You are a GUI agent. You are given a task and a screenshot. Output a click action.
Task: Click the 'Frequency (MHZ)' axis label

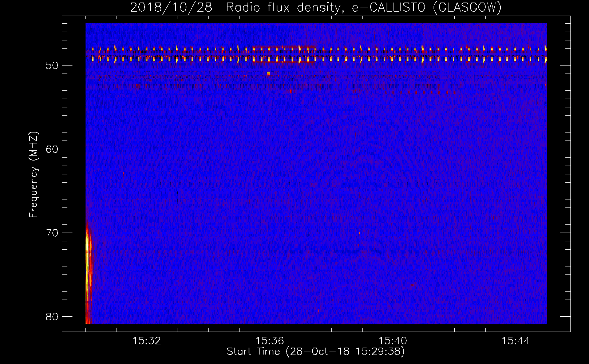[33, 175]
